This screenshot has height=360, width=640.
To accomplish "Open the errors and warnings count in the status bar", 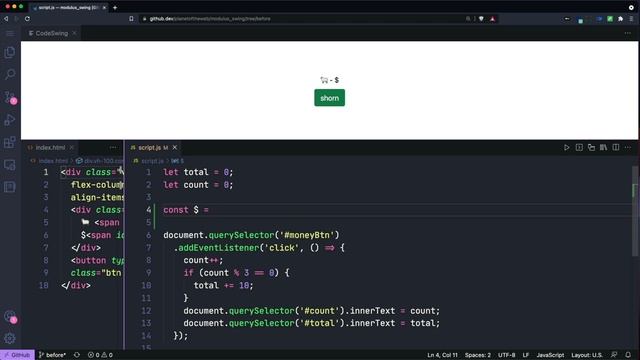I will pos(100,355).
